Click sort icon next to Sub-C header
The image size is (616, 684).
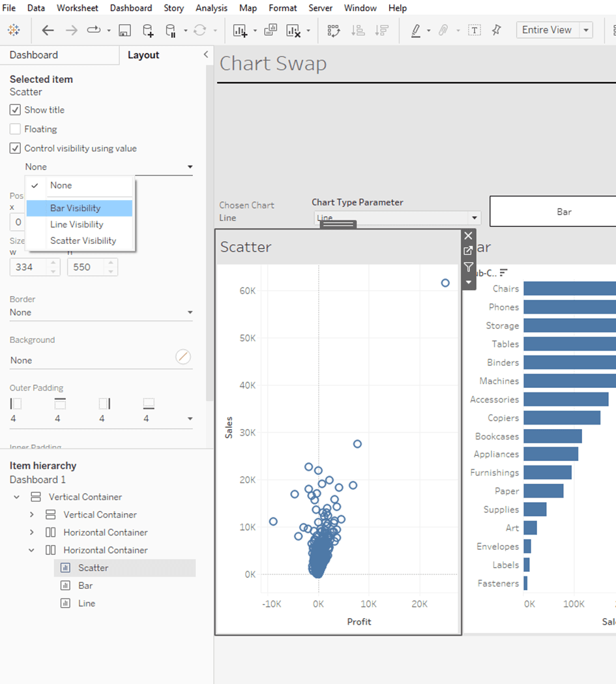click(x=503, y=273)
